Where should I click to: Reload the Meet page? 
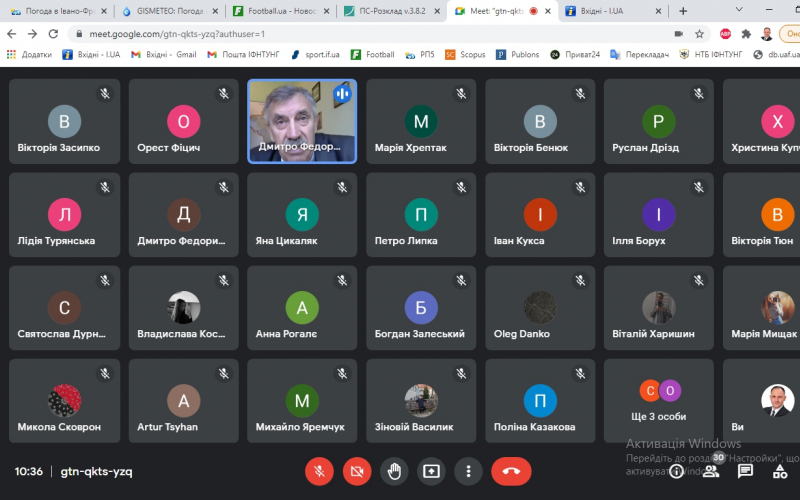click(x=53, y=34)
